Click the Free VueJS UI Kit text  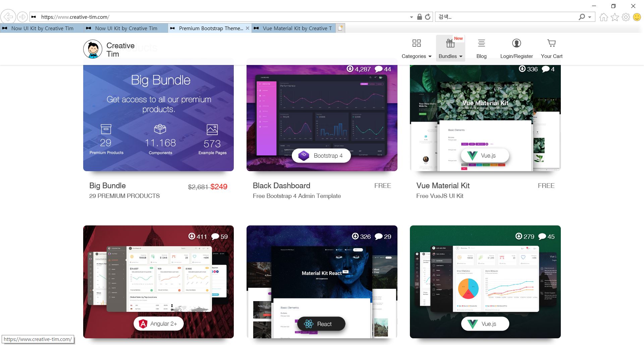click(440, 196)
